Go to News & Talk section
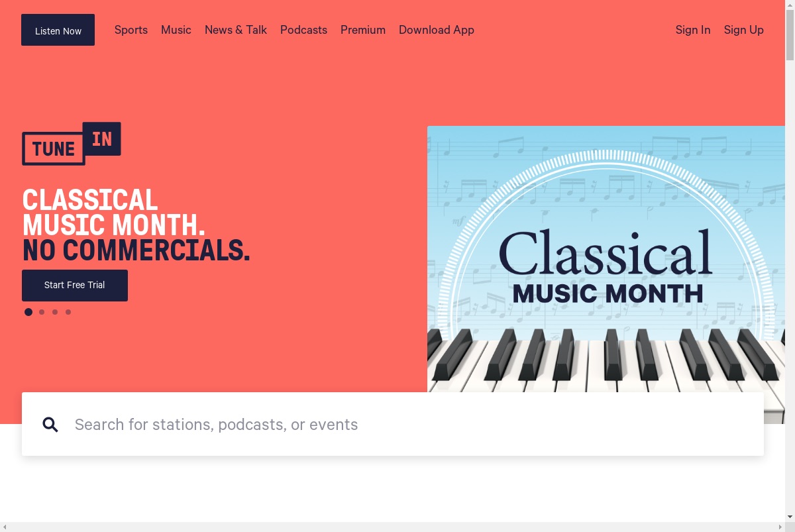The height and width of the screenshot is (532, 795). 236,30
